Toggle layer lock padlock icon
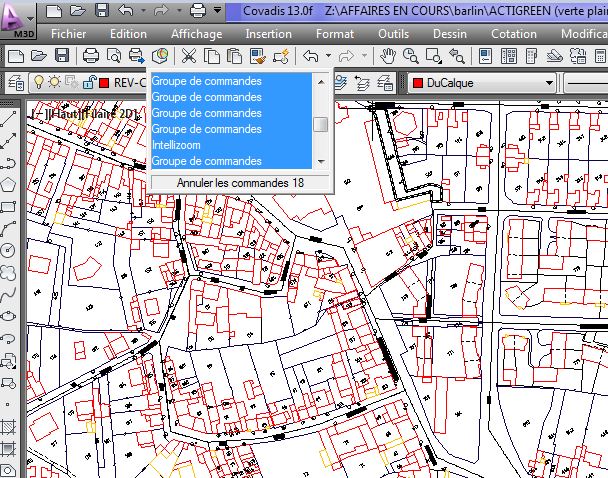Image resolution: width=608 pixels, height=478 pixels. 90,82
